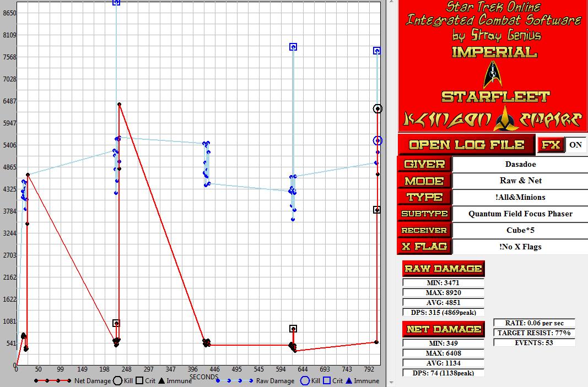Select the !No X Flags field
The height and width of the screenshot is (387, 588).
pyautogui.click(x=521, y=247)
